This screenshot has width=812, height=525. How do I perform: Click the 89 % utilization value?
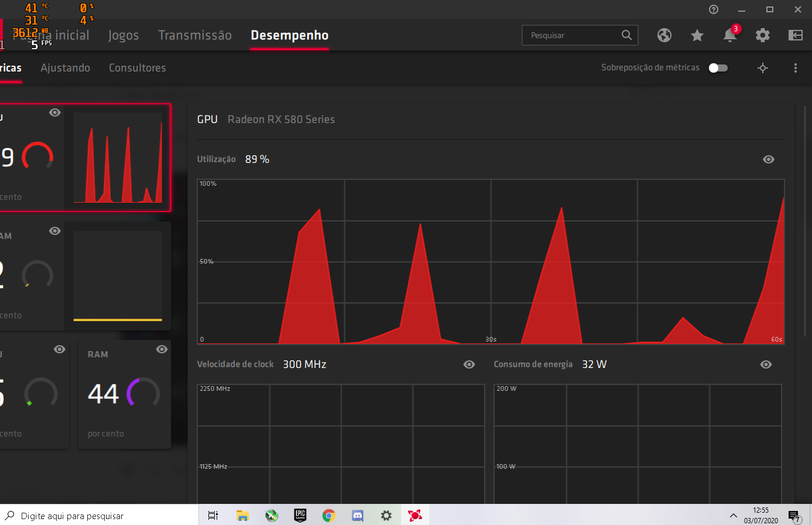(x=257, y=159)
